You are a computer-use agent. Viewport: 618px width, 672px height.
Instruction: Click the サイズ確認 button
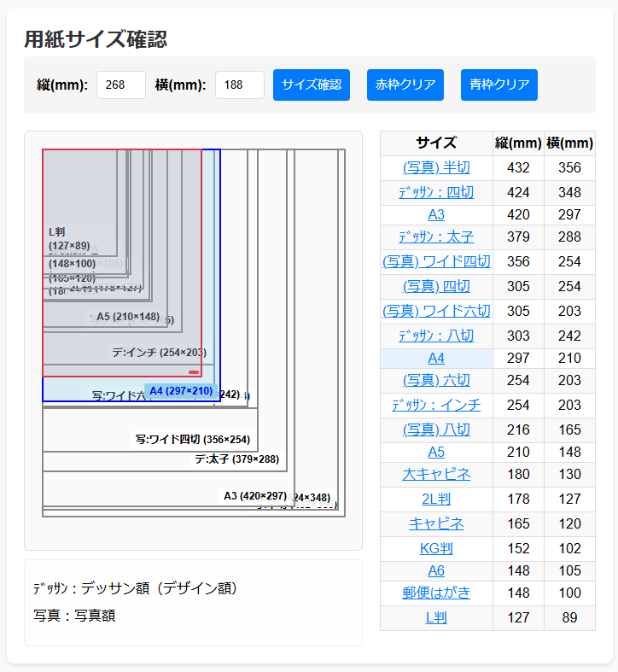click(312, 85)
